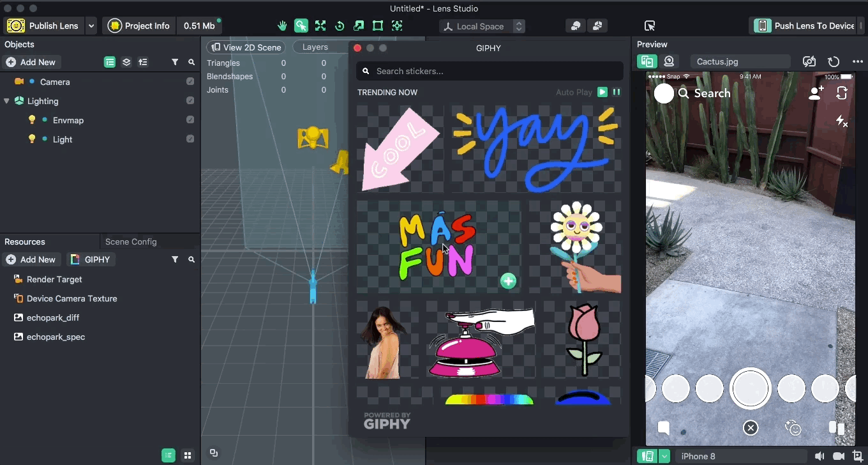
Task: Click the search stickers field in GIPHY
Action: pyautogui.click(x=490, y=71)
